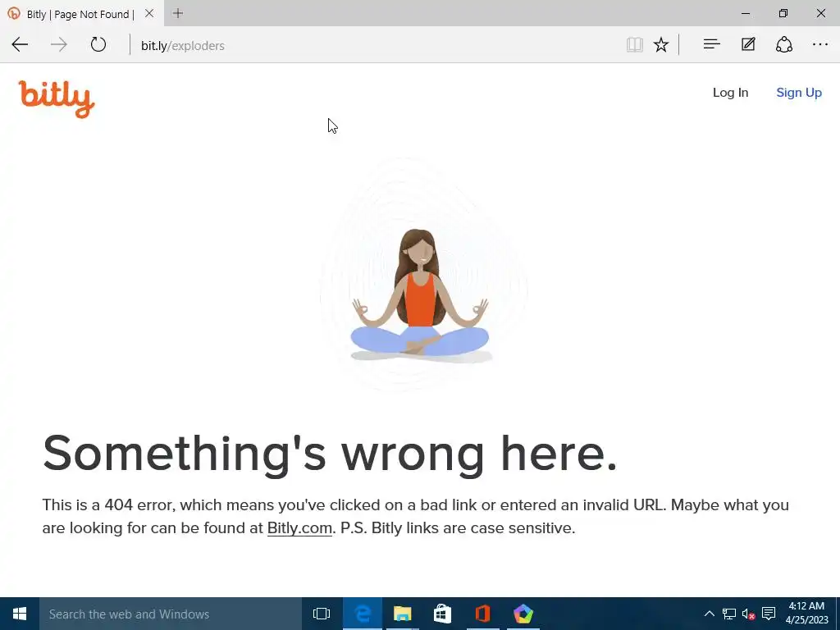Minimize the Edge browser window

pyautogui.click(x=745, y=13)
